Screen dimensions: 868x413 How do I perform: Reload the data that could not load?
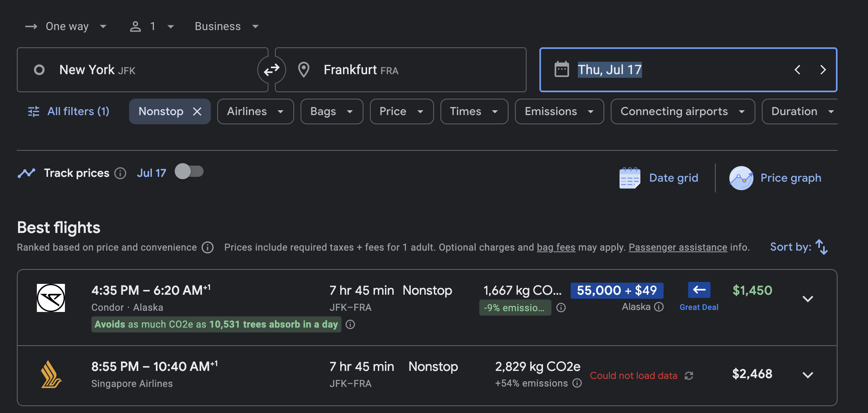coord(689,376)
